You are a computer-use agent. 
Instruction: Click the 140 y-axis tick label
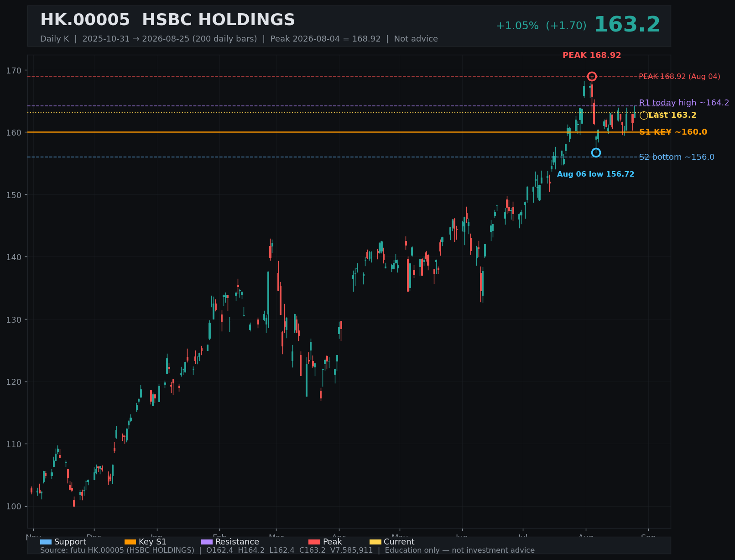14,257
